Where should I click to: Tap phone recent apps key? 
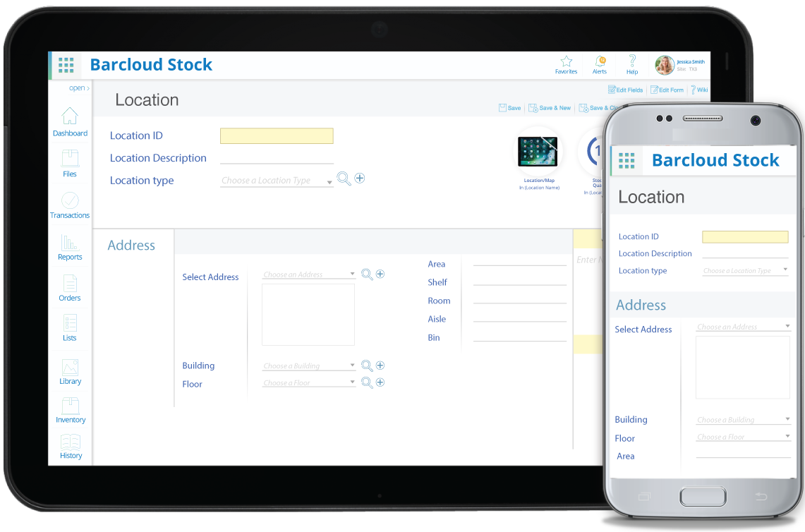click(644, 497)
